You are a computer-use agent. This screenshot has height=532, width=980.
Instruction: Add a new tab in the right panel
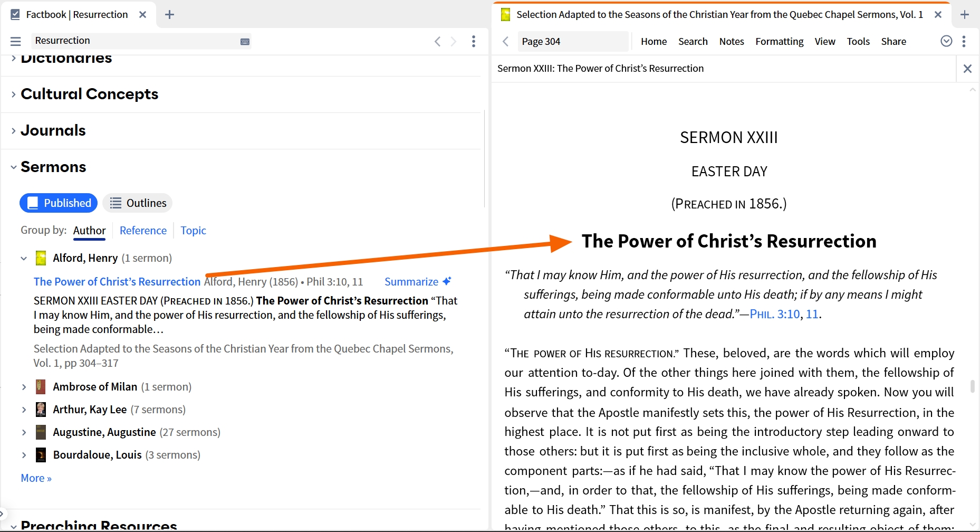[965, 15]
